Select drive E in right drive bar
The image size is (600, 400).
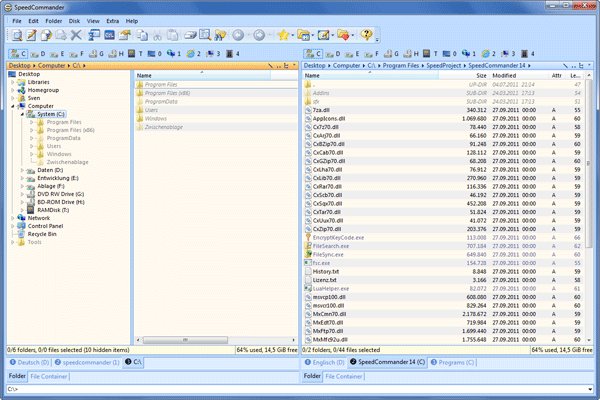352,54
